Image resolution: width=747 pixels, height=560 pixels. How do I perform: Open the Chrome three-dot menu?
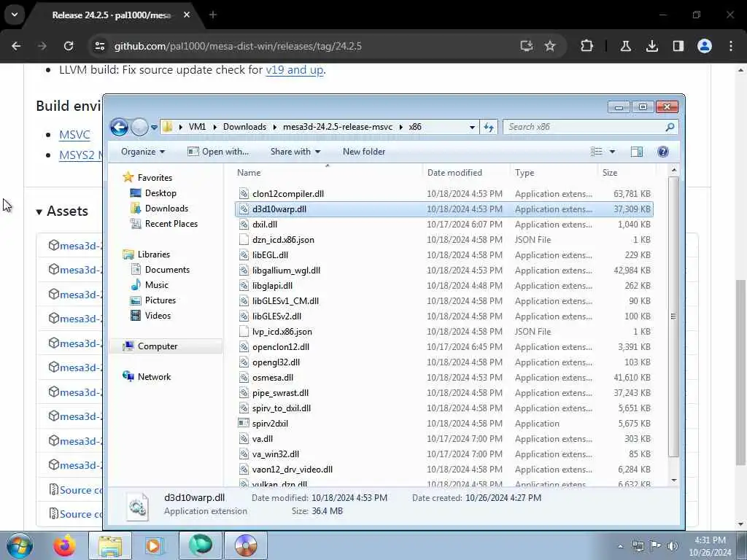[730, 46]
